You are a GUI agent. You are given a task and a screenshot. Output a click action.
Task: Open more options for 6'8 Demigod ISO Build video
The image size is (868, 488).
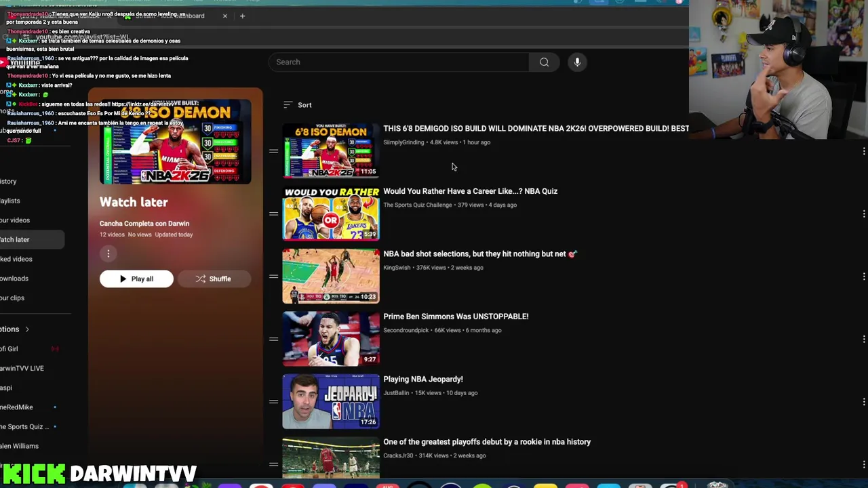pos(864,151)
